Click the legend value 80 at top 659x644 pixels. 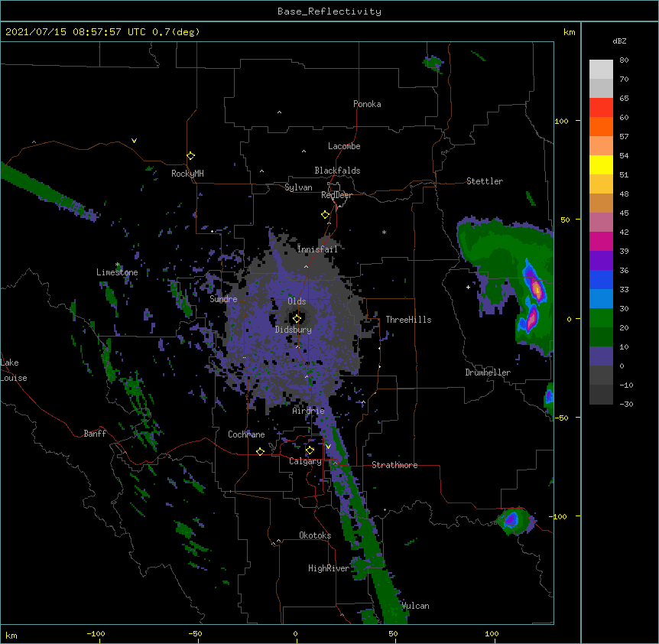click(624, 60)
